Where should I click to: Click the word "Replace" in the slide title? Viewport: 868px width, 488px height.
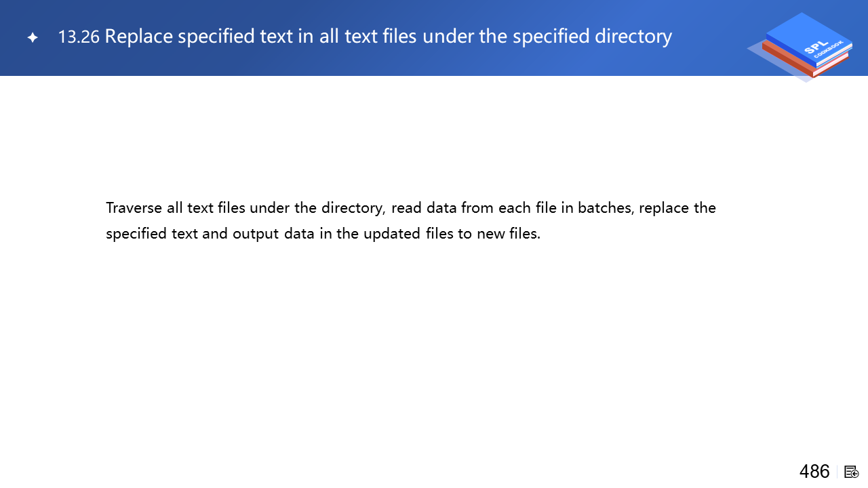(137, 37)
